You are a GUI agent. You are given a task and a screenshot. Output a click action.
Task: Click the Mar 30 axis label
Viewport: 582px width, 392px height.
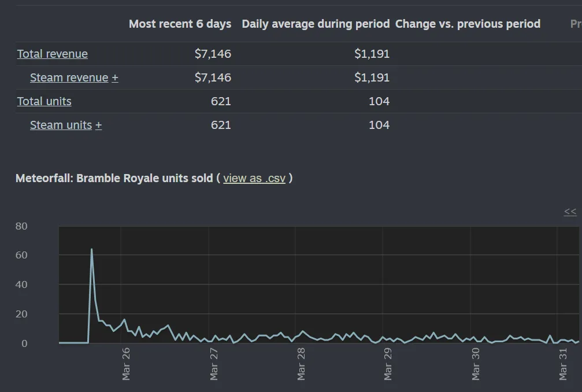tap(476, 364)
